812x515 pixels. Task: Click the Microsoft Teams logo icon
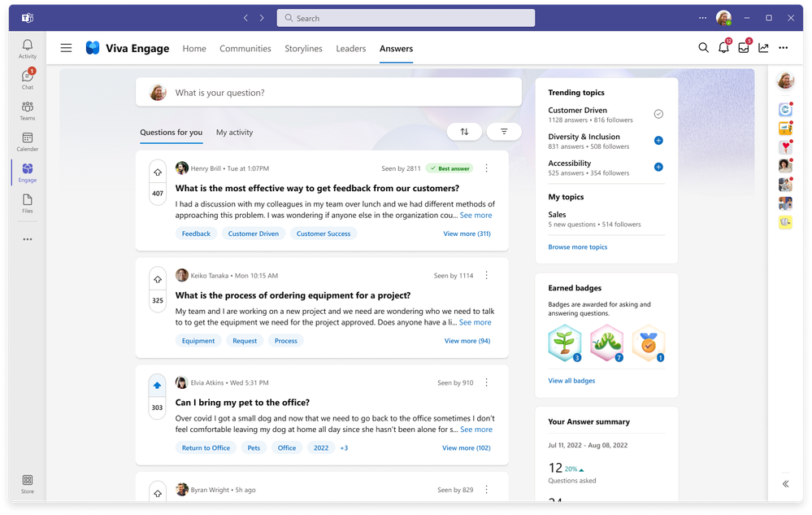28,18
